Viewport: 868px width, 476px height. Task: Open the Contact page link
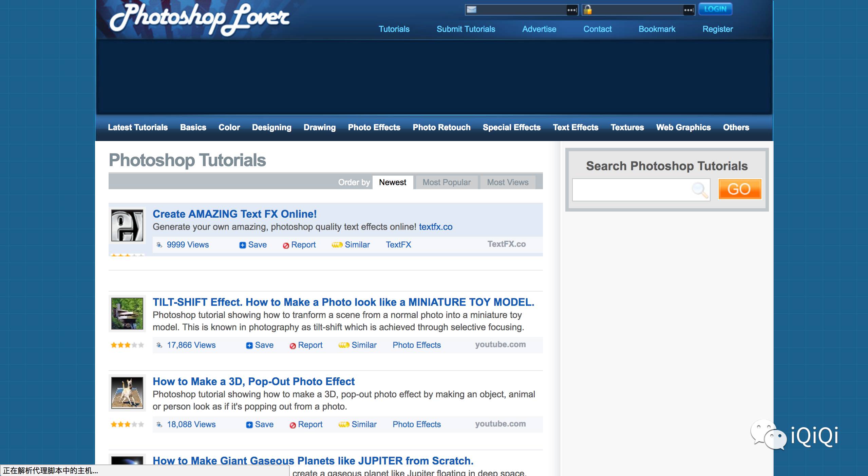coord(598,29)
